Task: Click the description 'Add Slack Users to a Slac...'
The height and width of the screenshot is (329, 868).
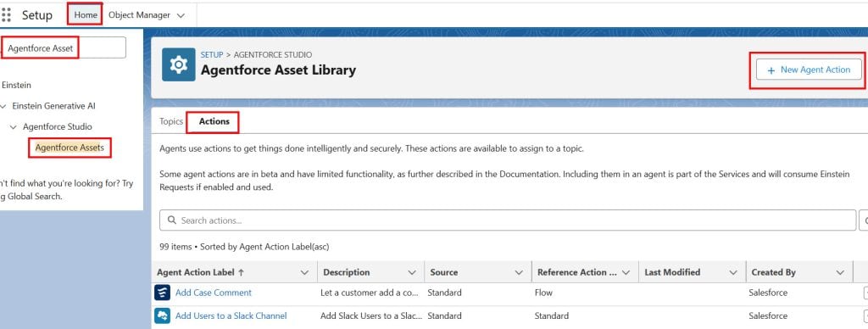Action: click(371, 315)
